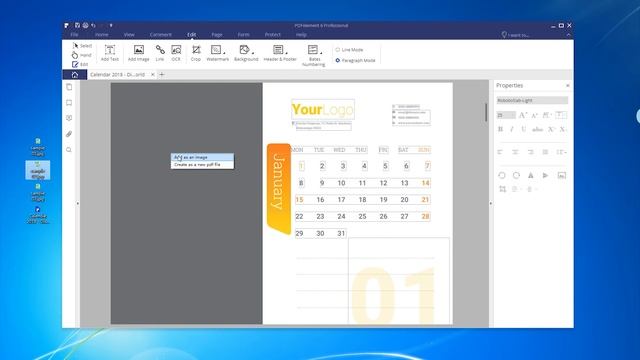The image size is (640, 360).
Task: Open the font size dropdown
Action: pyautogui.click(x=506, y=116)
